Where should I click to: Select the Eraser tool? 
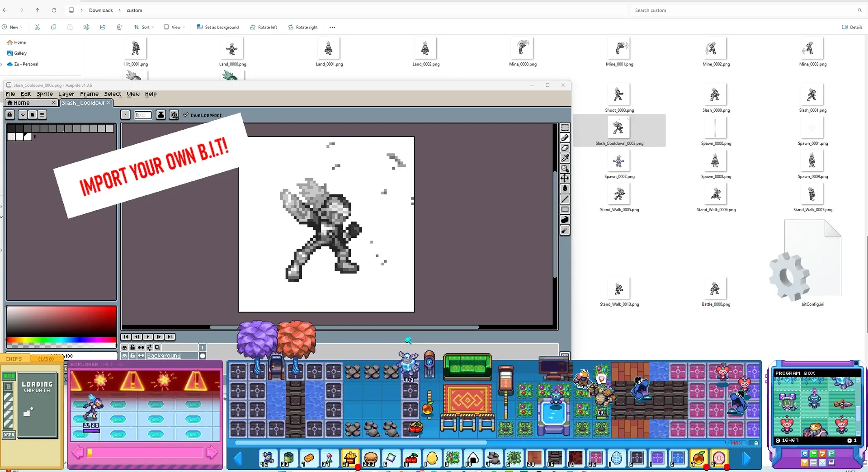click(x=565, y=148)
